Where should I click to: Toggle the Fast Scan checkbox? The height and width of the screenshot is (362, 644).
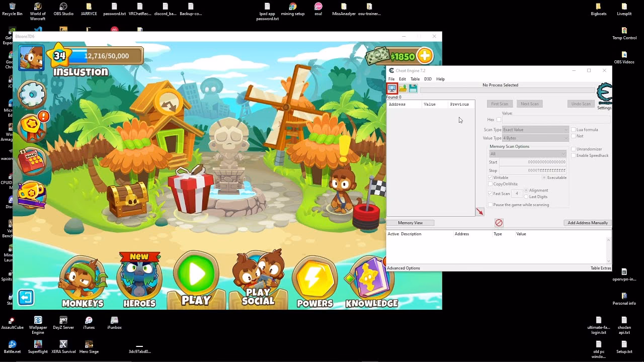coord(491,194)
